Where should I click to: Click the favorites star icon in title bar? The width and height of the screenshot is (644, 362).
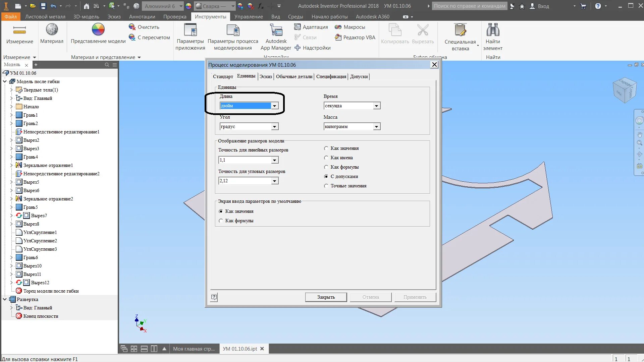[522, 6]
